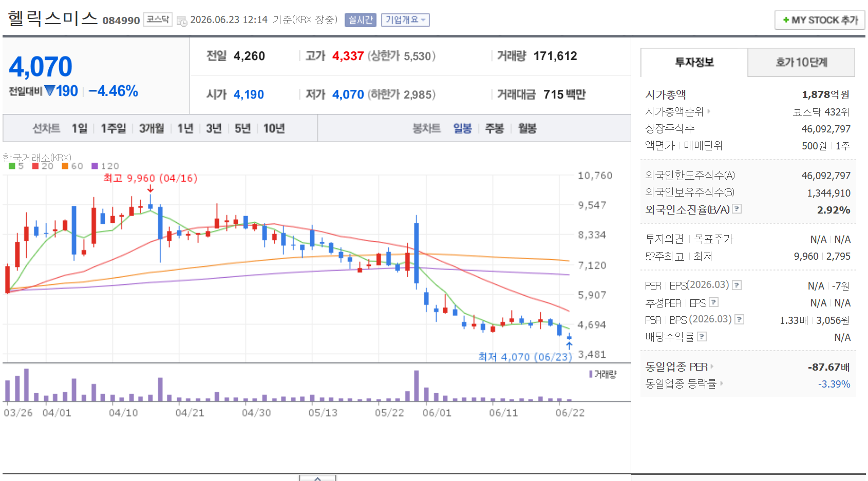Image resolution: width=868 pixels, height=481 pixels.
Task: Click the 동일업종 등락률 value -3.39%
Action: [x=834, y=384]
